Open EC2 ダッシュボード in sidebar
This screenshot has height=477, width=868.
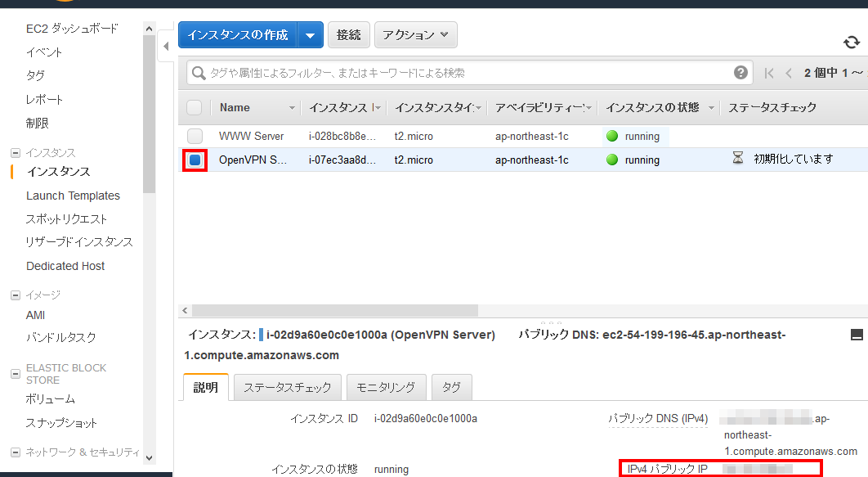72,29
